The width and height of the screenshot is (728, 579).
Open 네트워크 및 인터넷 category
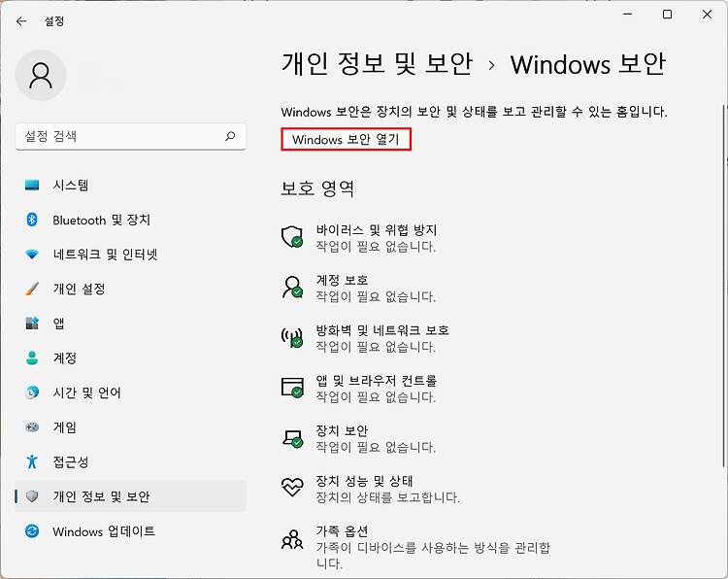pos(130,255)
